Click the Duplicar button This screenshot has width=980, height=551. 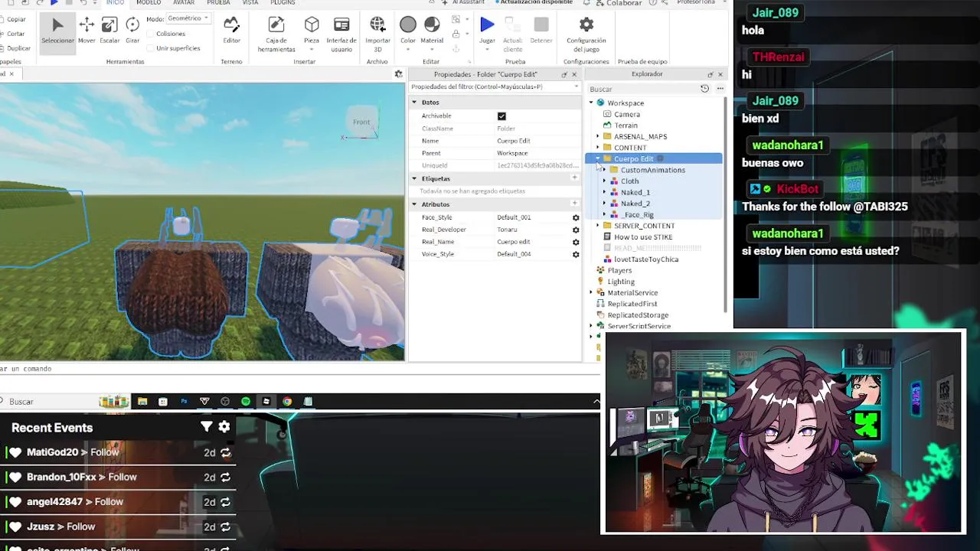tap(14, 48)
